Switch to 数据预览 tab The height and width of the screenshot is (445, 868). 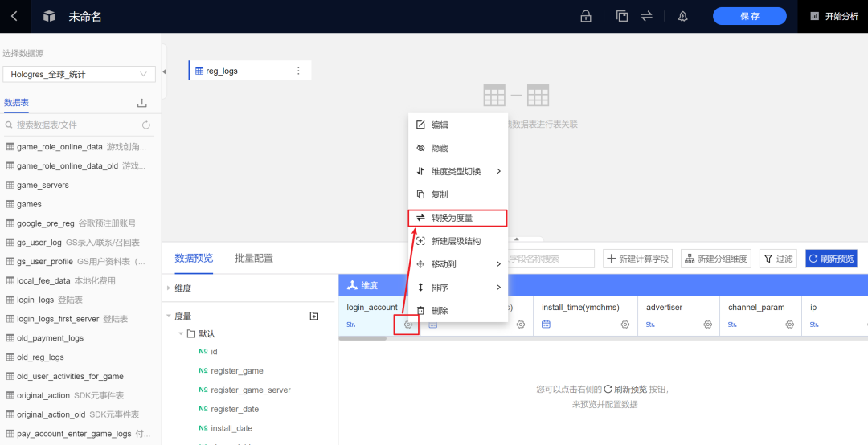point(194,258)
